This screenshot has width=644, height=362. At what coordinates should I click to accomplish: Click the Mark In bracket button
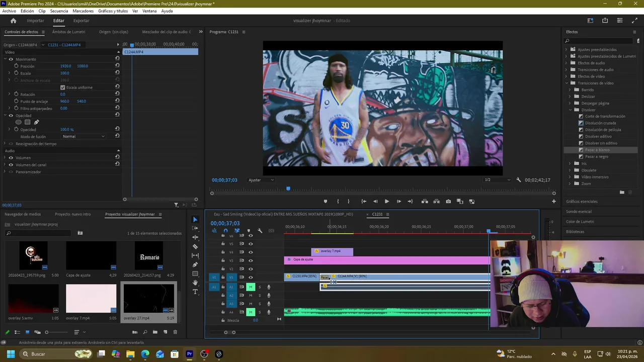point(338,202)
